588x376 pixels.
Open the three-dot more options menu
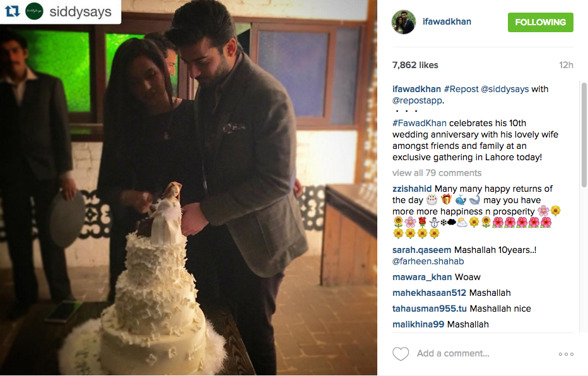566,354
